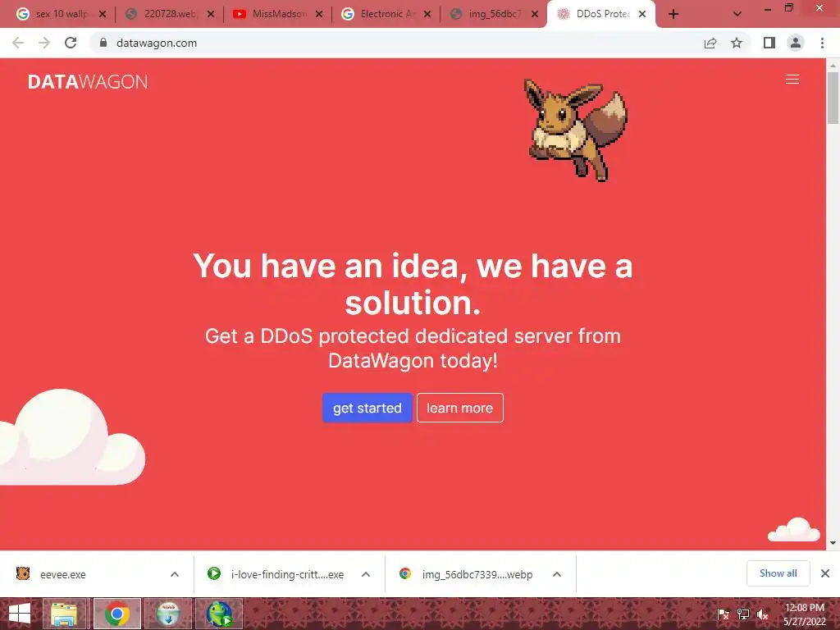Click the green frog player taskbar icon

[x=220, y=614]
